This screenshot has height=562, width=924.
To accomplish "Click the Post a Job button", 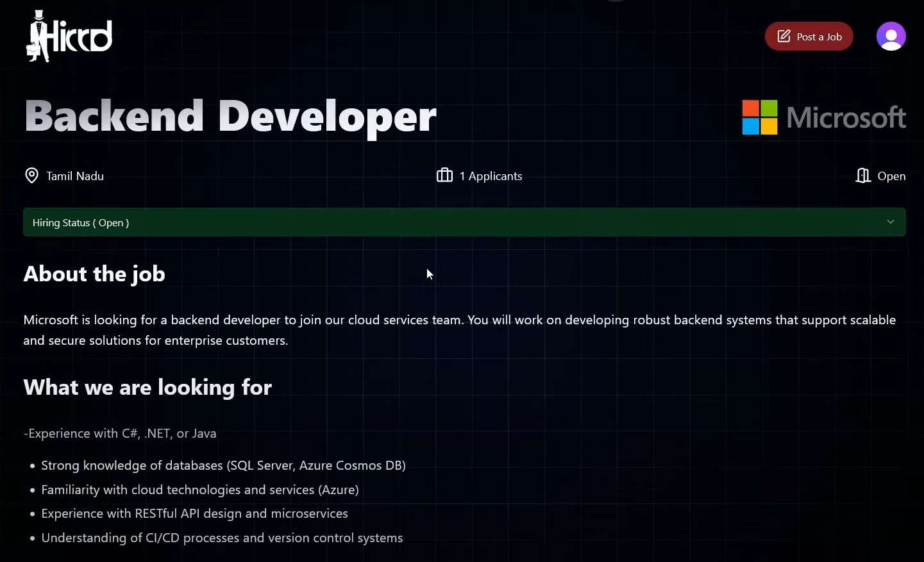I will [x=809, y=37].
